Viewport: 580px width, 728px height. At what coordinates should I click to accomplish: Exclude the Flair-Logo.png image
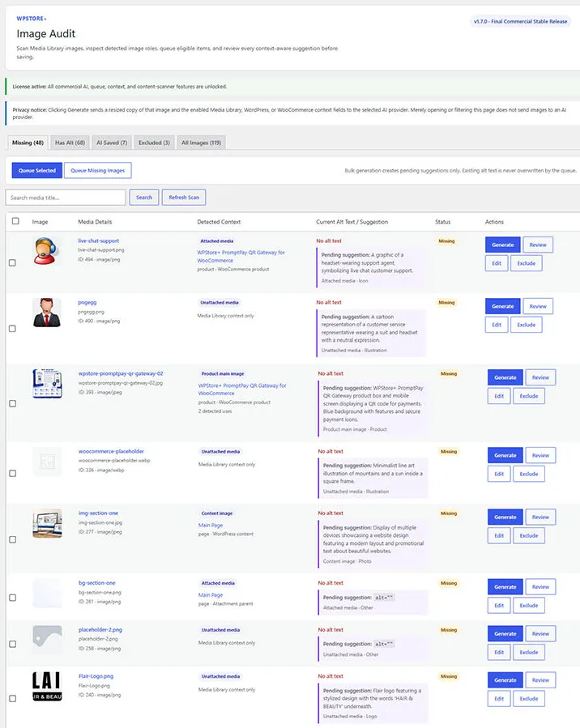click(529, 699)
